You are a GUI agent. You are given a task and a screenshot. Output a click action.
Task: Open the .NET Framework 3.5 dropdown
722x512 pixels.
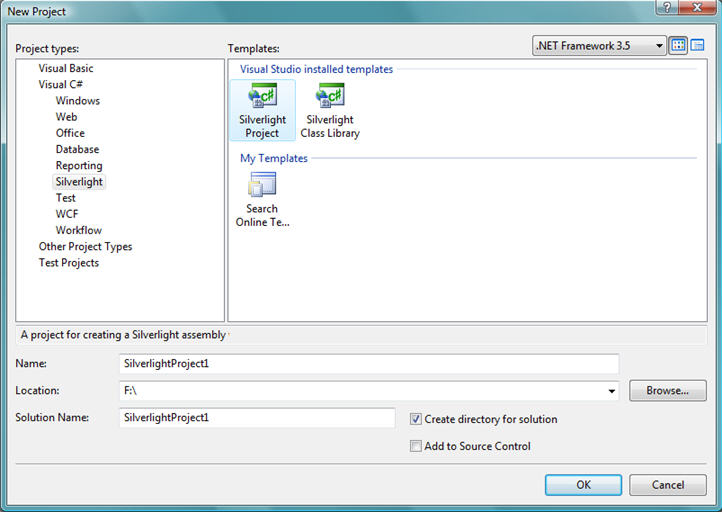599,46
